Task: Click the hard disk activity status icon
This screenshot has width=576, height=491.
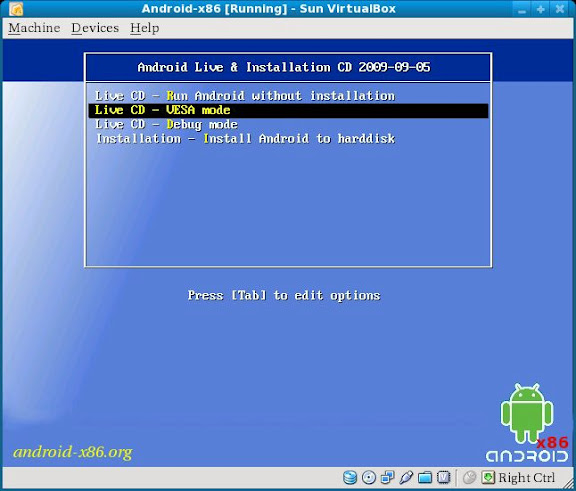Action: pyautogui.click(x=350, y=477)
